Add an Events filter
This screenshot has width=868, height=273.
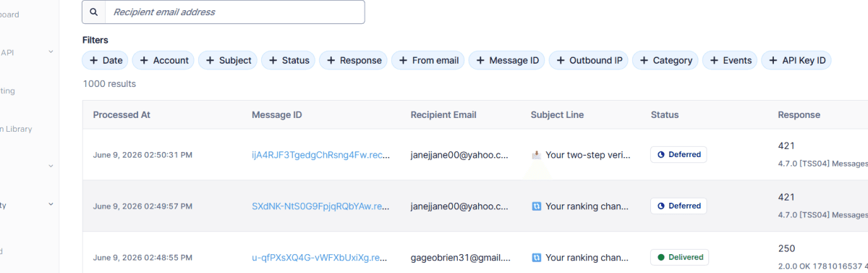(x=730, y=61)
